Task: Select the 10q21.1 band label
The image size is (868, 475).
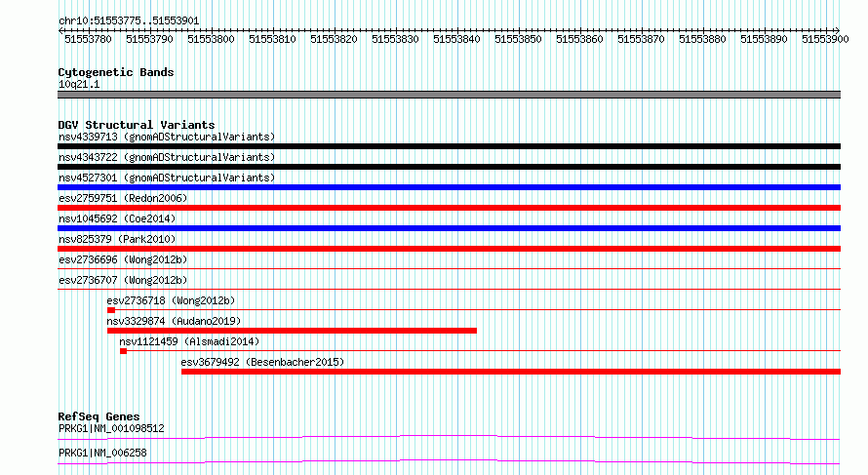Action: (79, 84)
